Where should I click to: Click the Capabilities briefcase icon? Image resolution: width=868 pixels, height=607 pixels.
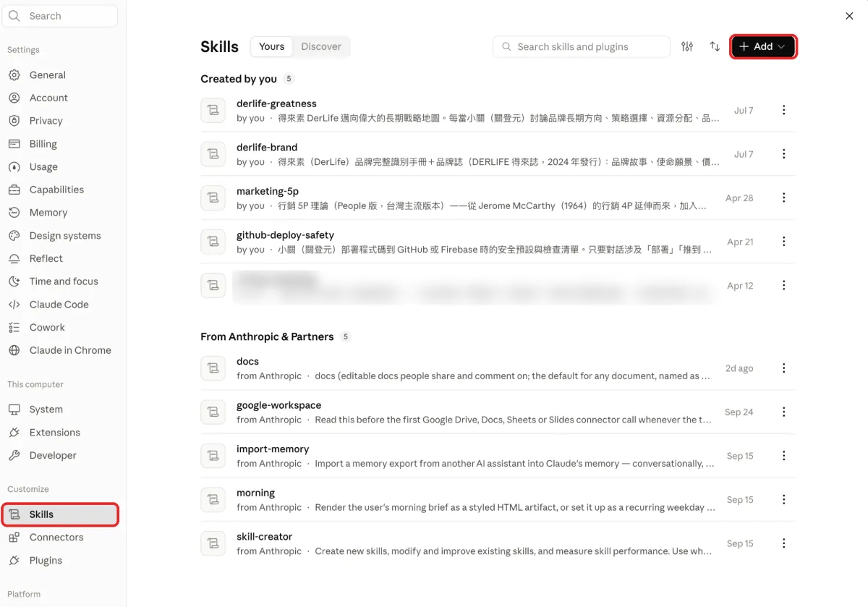pos(14,190)
